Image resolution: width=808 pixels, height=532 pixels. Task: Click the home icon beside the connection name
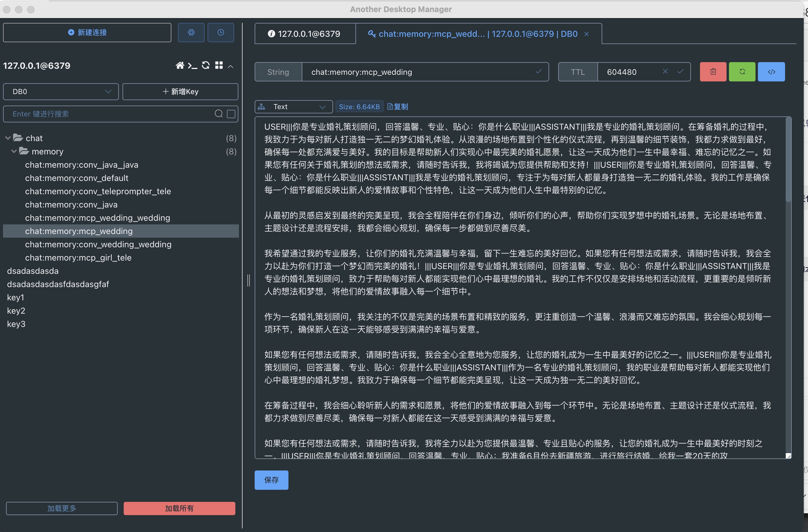coord(180,65)
